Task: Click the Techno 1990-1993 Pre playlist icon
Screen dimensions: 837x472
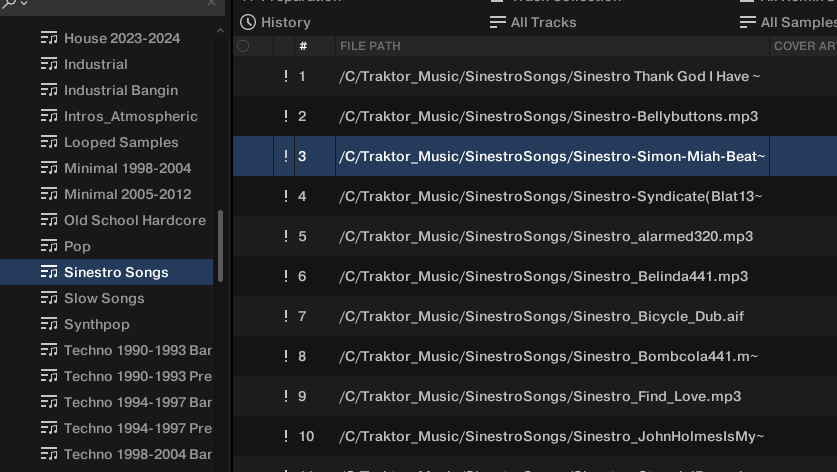Action: pyautogui.click(x=49, y=376)
